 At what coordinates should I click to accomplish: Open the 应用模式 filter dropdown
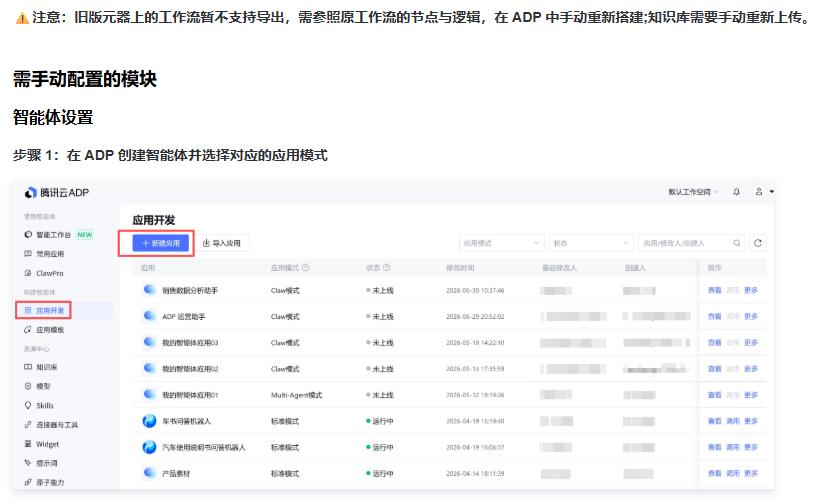coord(501,243)
